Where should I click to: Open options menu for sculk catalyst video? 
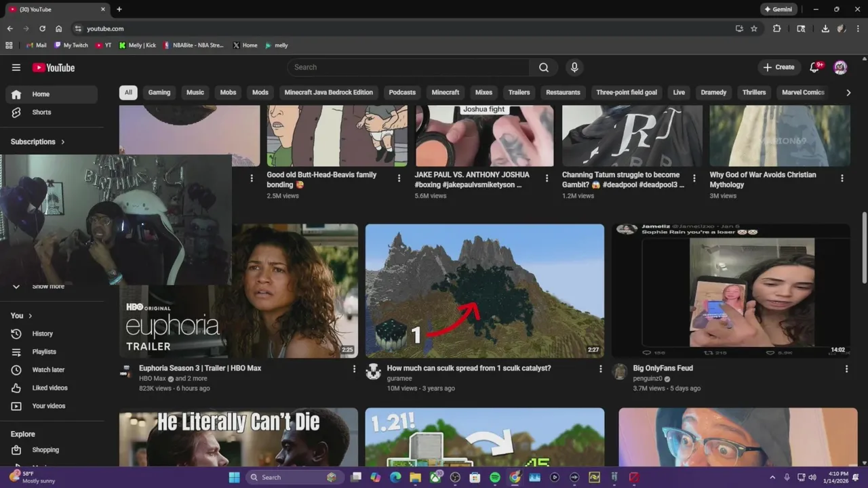pyautogui.click(x=600, y=369)
